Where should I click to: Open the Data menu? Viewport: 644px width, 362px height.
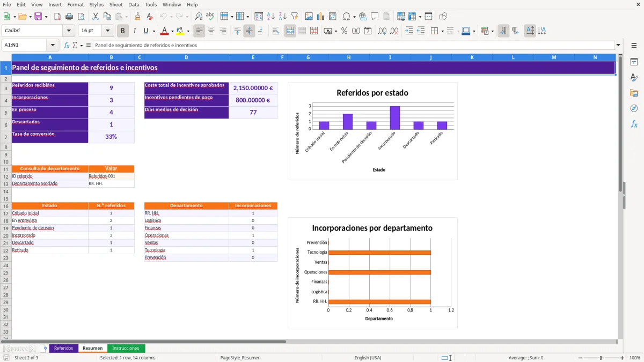134,4
